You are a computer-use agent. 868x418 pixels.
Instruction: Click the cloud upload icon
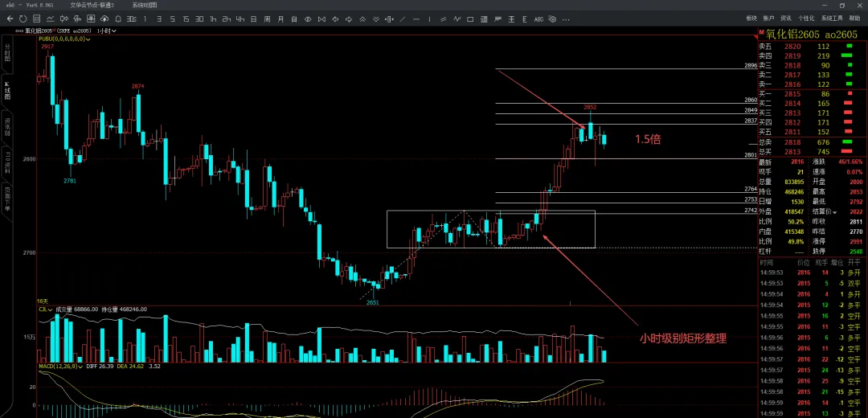104,18
